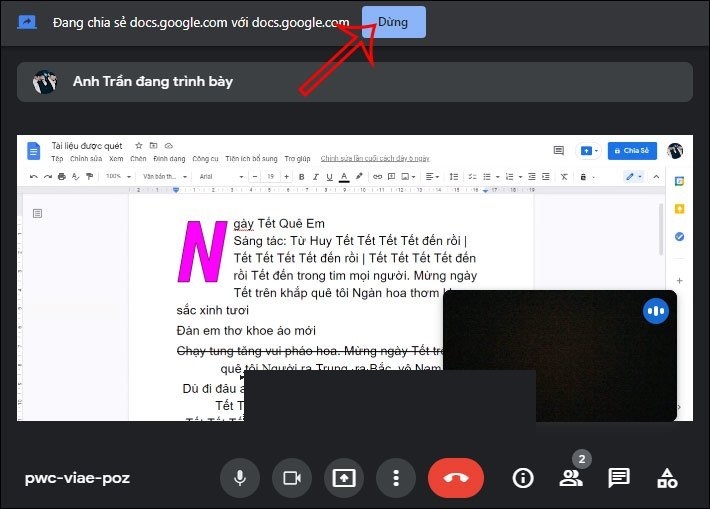Click the text color button
The image size is (710, 509).
pyautogui.click(x=343, y=177)
